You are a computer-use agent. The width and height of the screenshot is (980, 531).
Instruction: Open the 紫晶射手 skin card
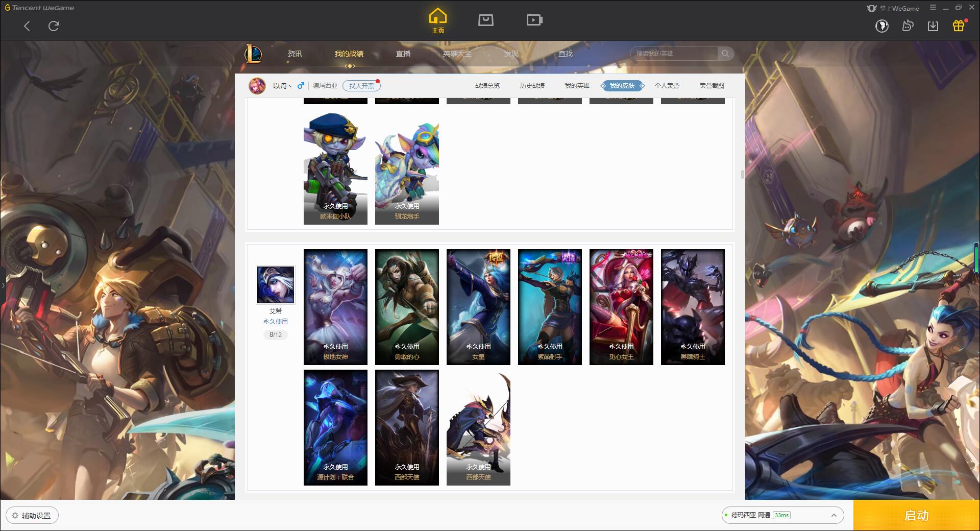click(x=550, y=307)
